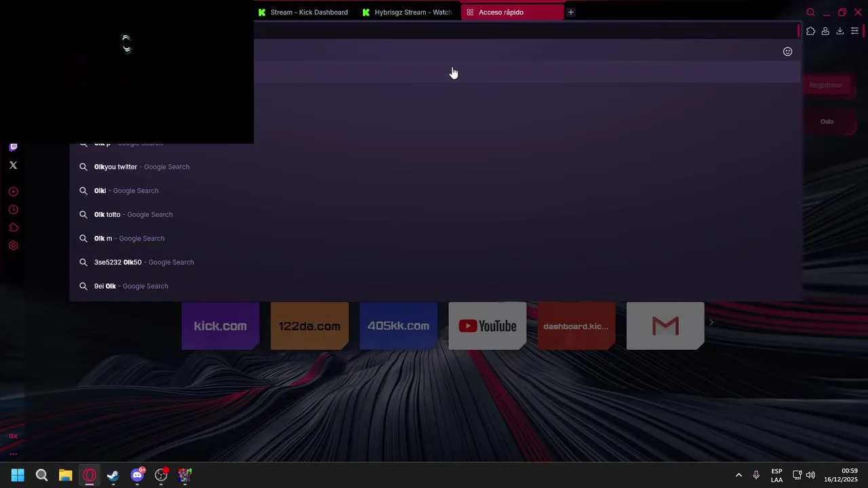Show next speed dial tiles arrow
Viewport: 868px width, 488px height.
[711, 323]
